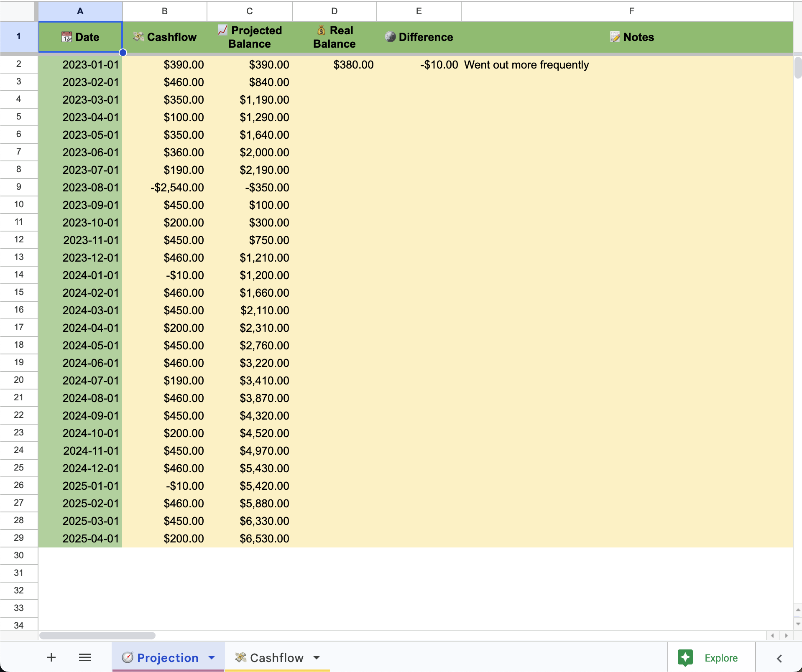Select row 9 header
The image size is (802, 672).
[19, 187]
